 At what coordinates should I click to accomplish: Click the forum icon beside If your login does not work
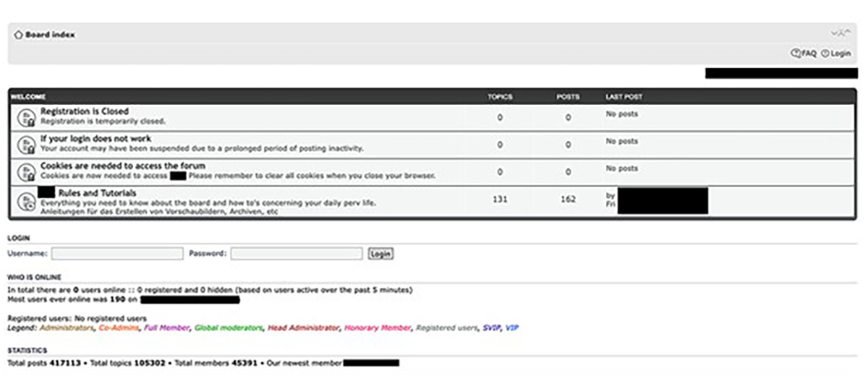pyautogui.click(x=26, y=145)
